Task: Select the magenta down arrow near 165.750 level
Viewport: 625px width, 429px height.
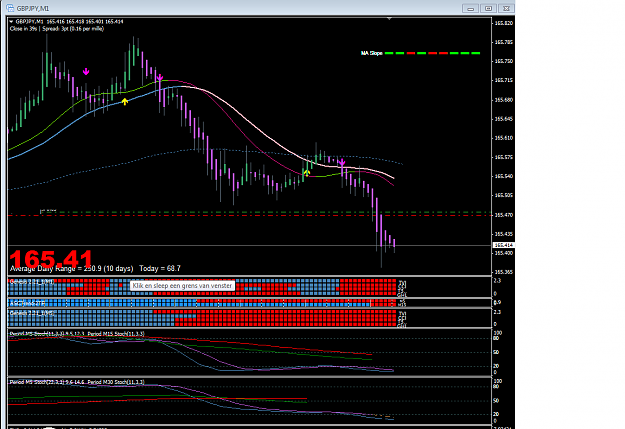Action: coord(86,71)
